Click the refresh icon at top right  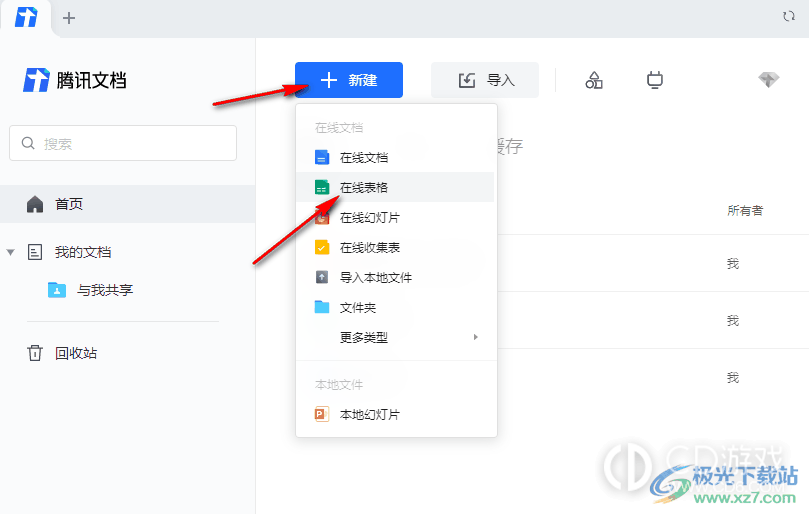[x=788, y=17]
